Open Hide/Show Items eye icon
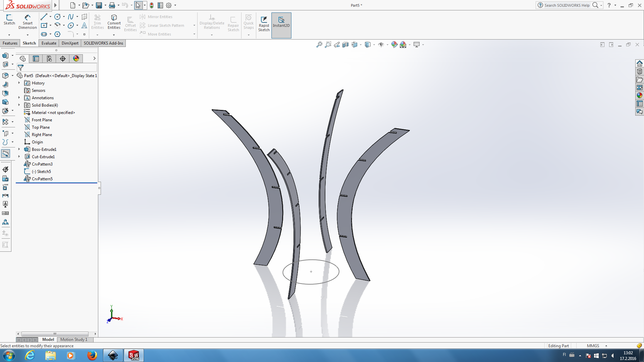The image size is (644, 362). [381, 45]
